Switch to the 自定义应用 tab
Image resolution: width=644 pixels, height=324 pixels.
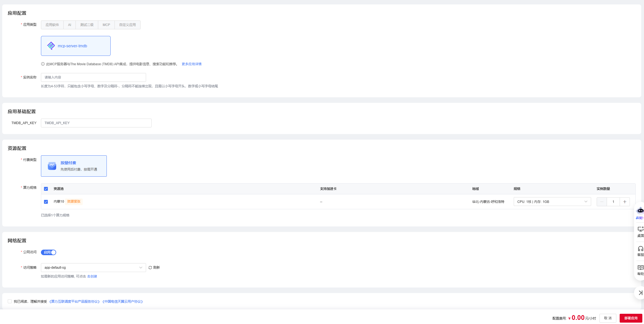coord(127,25)
